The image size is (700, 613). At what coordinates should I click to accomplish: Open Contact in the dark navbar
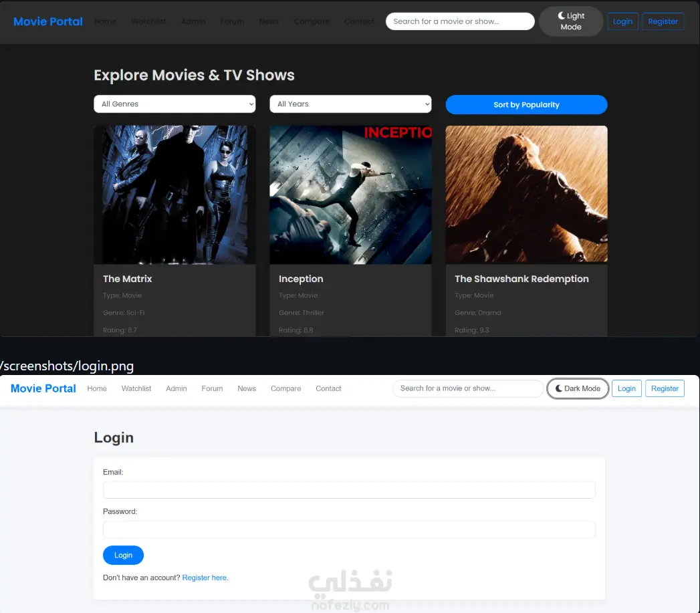(x=359, y=21)
